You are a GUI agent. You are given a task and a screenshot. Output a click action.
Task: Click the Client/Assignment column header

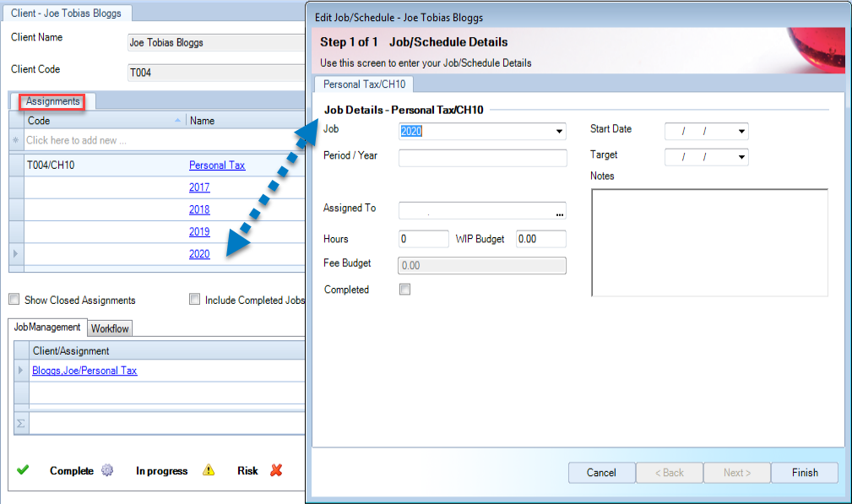167,351
